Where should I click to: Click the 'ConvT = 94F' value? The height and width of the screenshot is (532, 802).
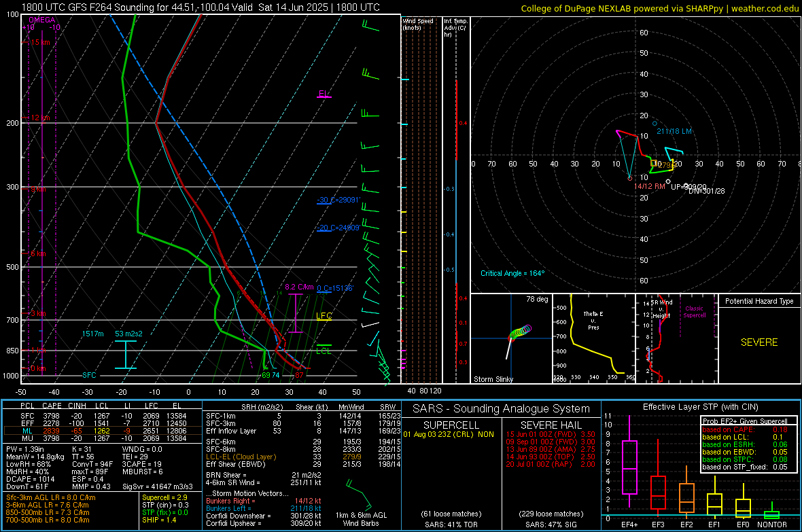pyautogui.click(x=92, y=465)
